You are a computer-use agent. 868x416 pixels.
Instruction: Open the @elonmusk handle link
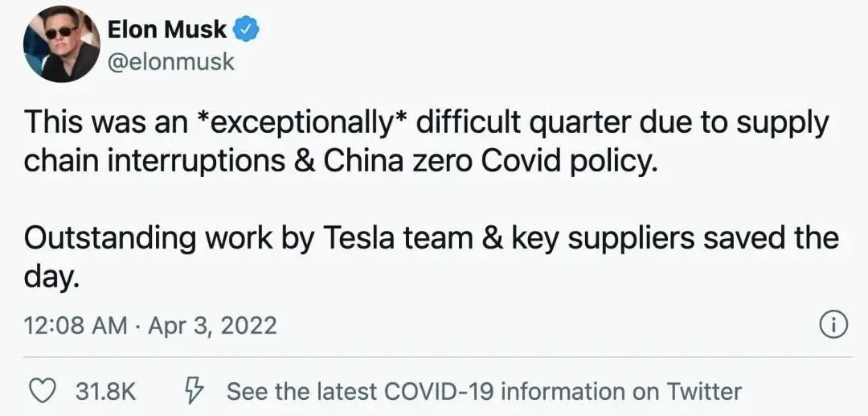(171, 62)
